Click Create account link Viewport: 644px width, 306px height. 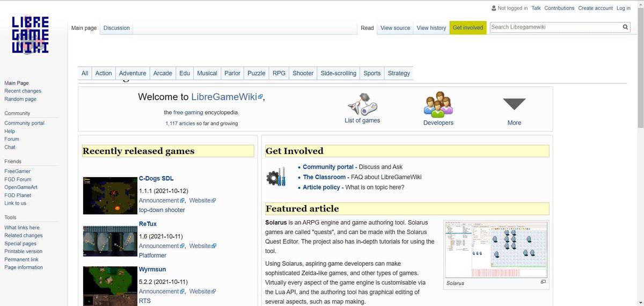[595, 8]
